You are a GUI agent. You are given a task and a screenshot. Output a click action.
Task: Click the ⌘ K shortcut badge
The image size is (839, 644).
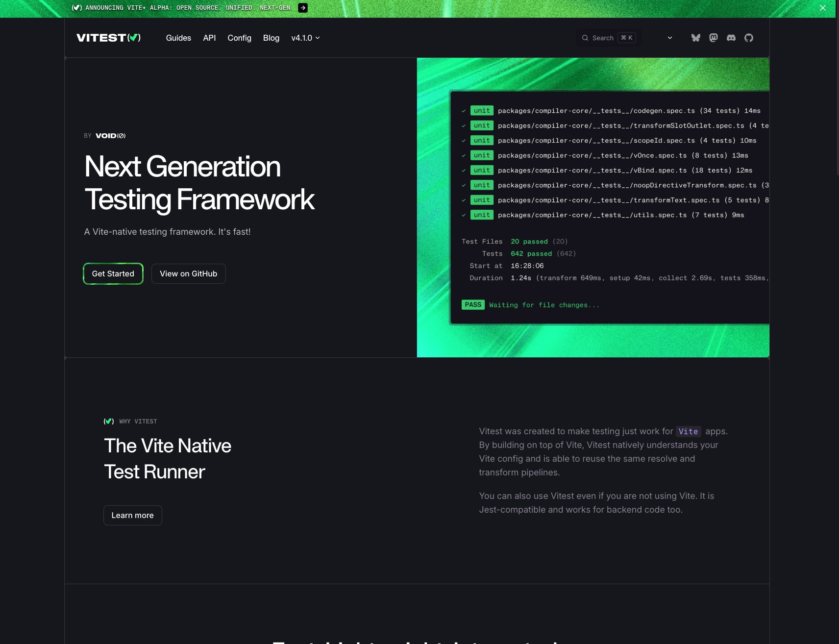pyautogui.click(x=627, y=38)
